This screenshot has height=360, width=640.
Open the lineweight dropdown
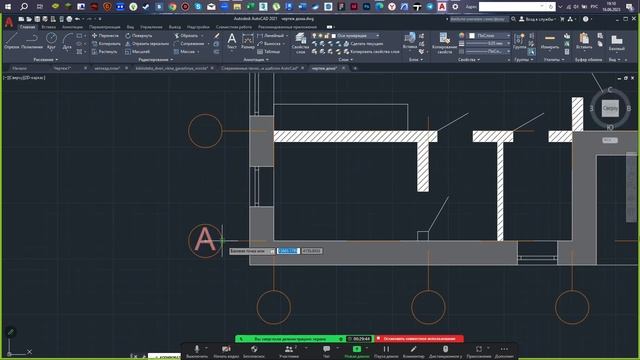(x=489, y=43)
